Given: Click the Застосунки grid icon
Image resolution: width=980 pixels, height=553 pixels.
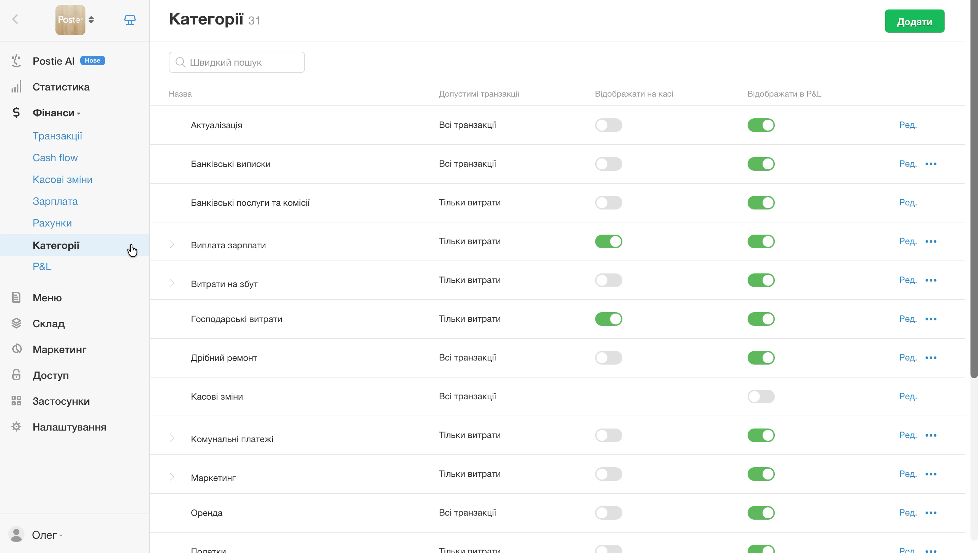Looking at the screenshot, I should click(x=16, y=401).
